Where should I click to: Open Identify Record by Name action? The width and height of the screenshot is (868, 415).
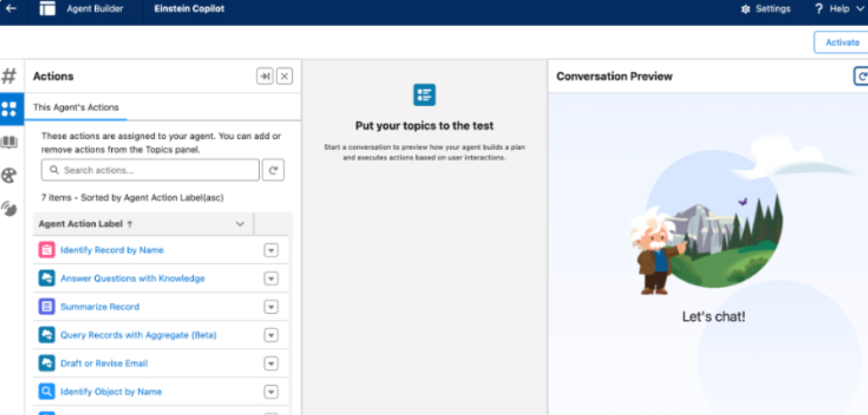click(x=111, y=250)
